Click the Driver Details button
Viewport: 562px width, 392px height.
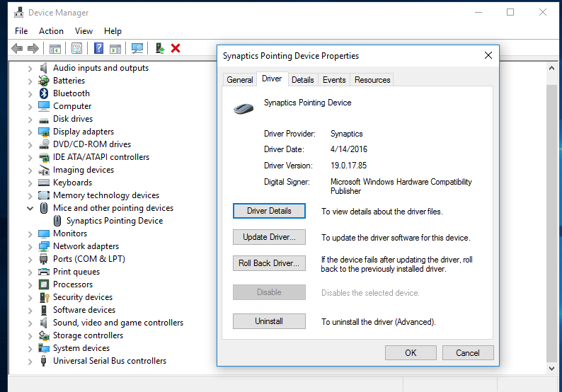(x=269, y=211)
